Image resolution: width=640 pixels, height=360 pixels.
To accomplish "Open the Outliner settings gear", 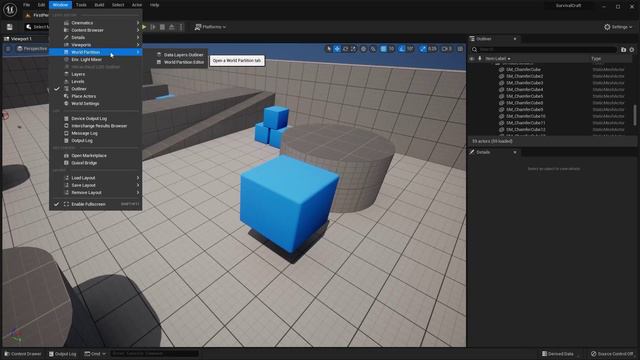I will tap(632, 49).
